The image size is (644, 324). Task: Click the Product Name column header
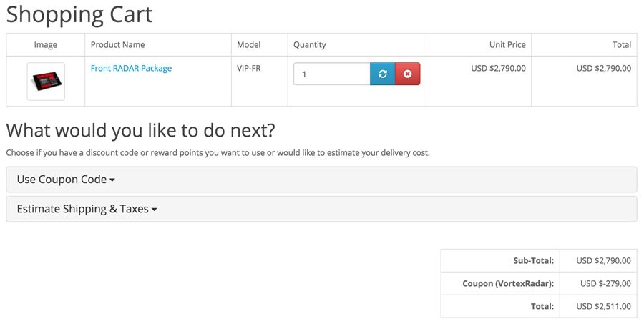coord(117,45)
